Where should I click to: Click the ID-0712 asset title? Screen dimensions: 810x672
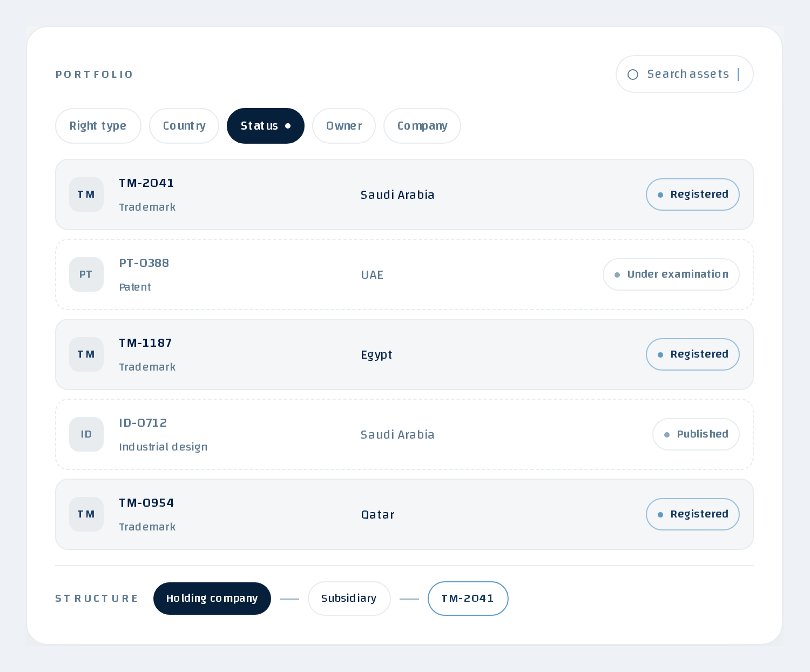point(143,423)
